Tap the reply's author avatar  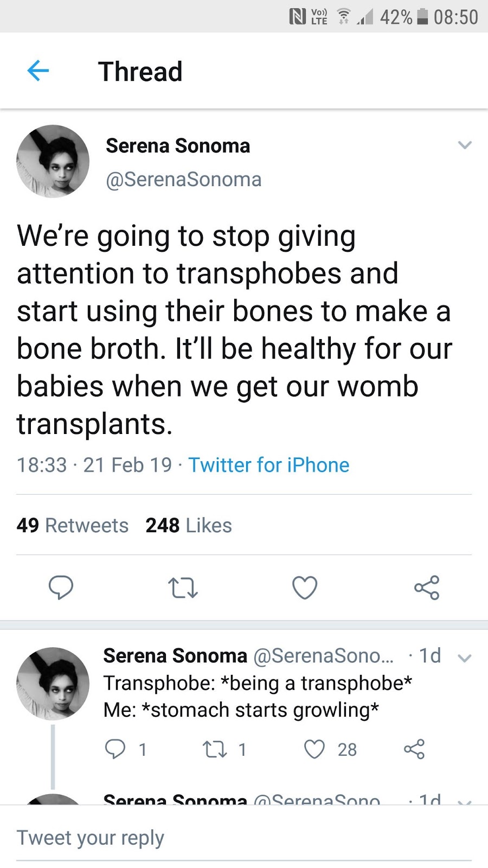53,683
